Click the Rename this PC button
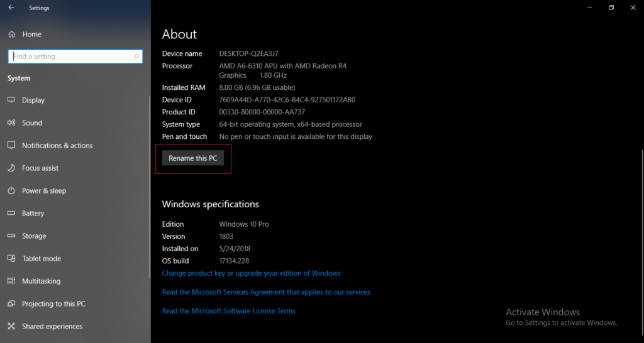 pos(193,158)
